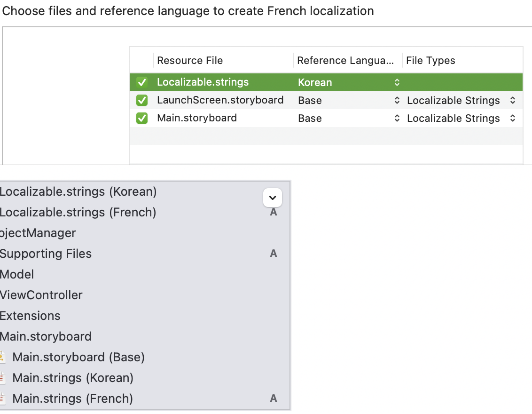This screenshot has height=414, width=532.
Task: Click Main.strings (Korean) file icon
Action: point(2,378)
